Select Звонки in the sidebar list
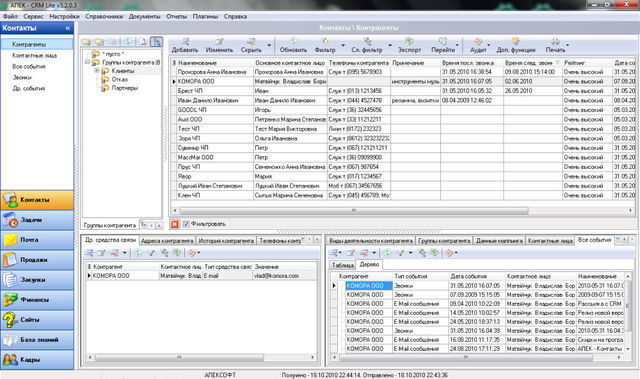Image resolution: width=640 pixels, height=379 pixels. pos(22,78)
